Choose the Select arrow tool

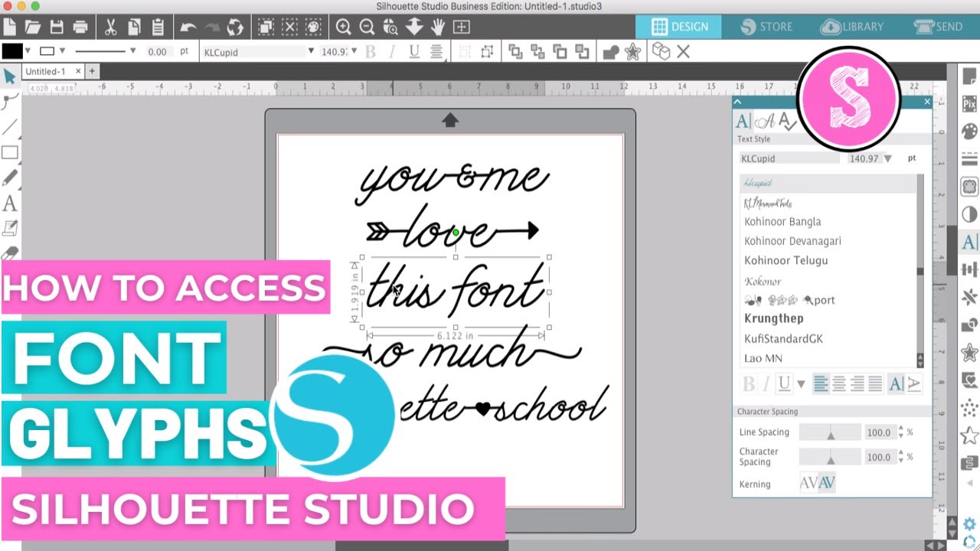(x=9, y=77)
